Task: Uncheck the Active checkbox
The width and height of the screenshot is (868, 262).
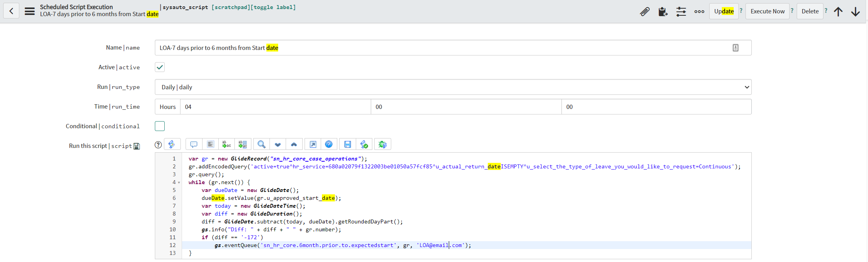Action: click(x=160, y=67)
